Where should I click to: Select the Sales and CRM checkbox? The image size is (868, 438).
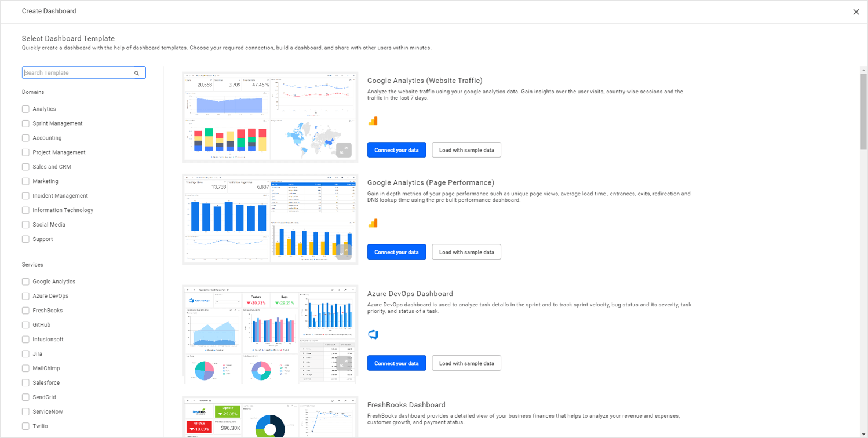coord(25,167)
